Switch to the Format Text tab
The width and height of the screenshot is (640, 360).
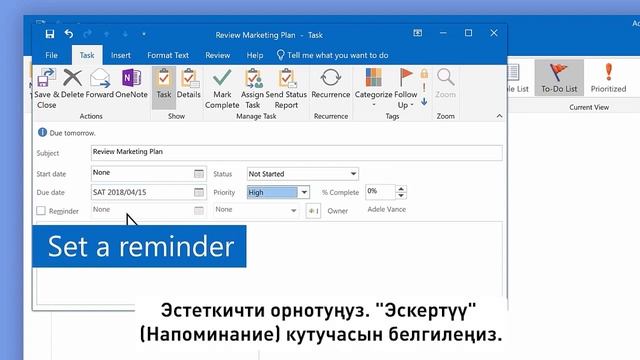tap(168, 55)
